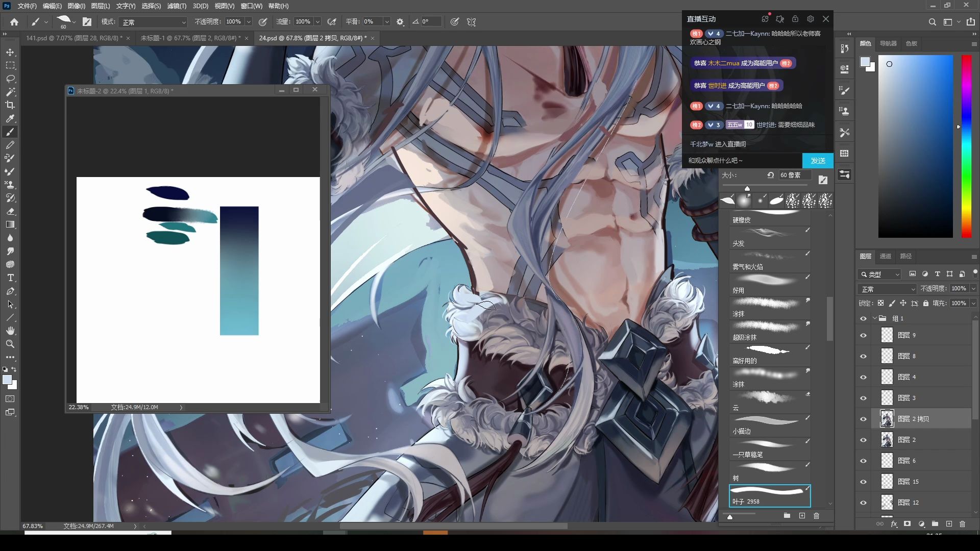
Task: Select the Rectangular Marquee tool
Action: pos(10,65)
